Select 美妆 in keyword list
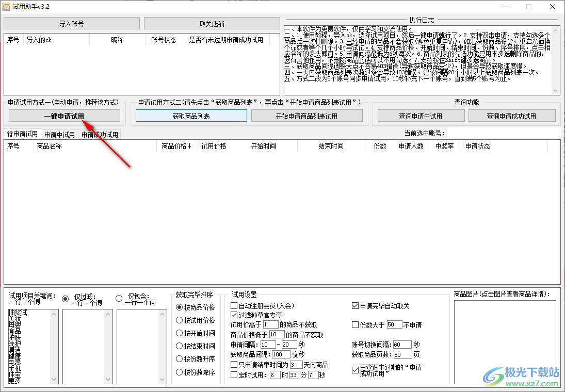The width and height of the screenshot is (565, 392). coord(15,319)
